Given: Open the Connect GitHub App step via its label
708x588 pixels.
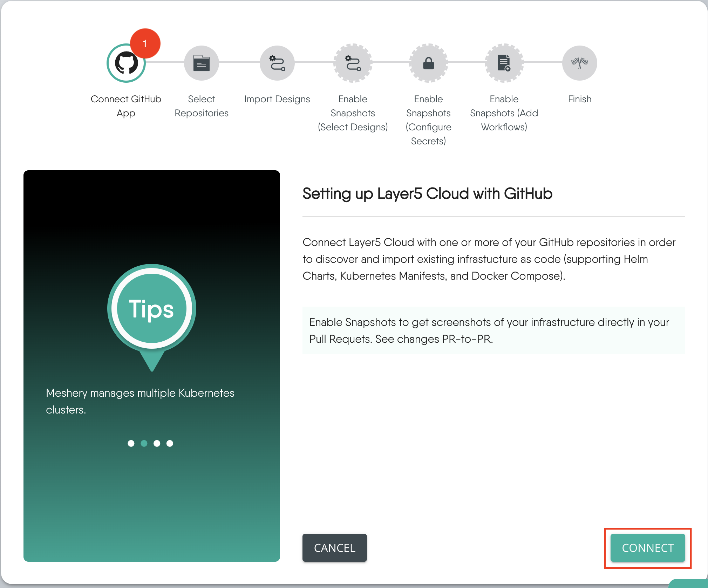Looking at the screenshot, I should coord(126,106).
